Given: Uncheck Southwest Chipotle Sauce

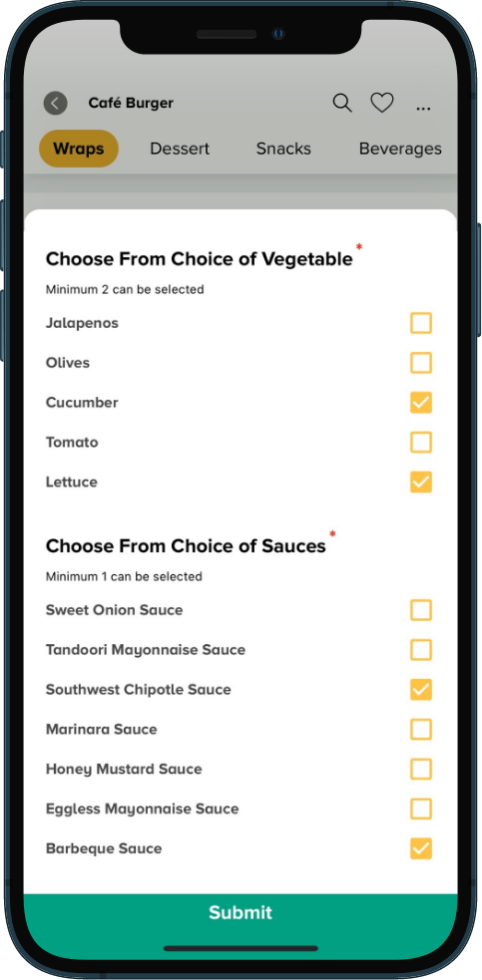Looking at the screenshot, I should point(421,689).
